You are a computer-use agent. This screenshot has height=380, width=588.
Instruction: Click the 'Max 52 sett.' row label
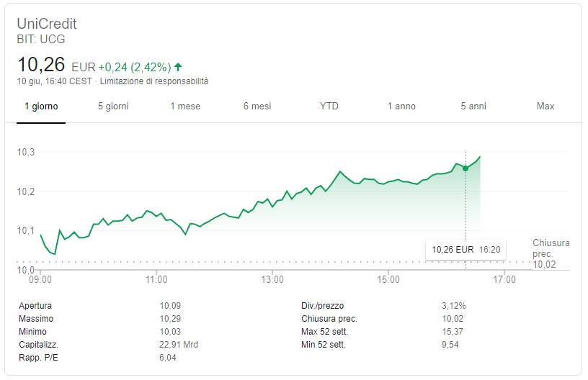[x=325, y=332]
